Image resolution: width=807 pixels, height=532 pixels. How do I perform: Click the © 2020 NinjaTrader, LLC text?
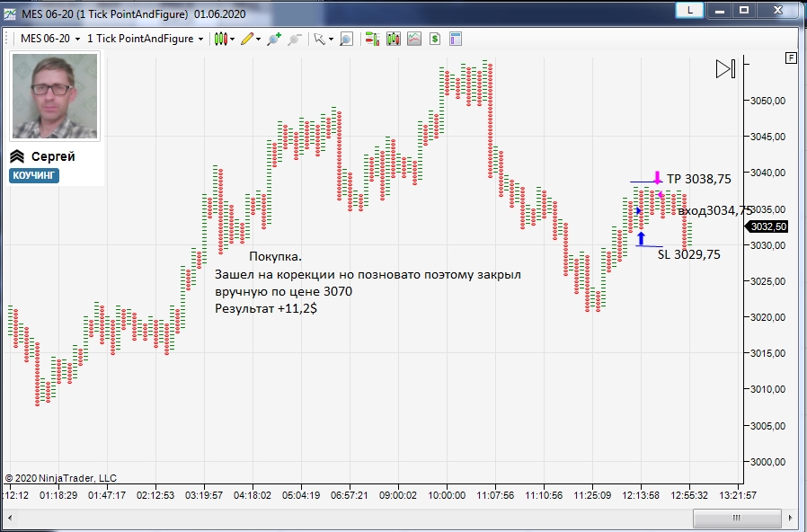(61, 478)
